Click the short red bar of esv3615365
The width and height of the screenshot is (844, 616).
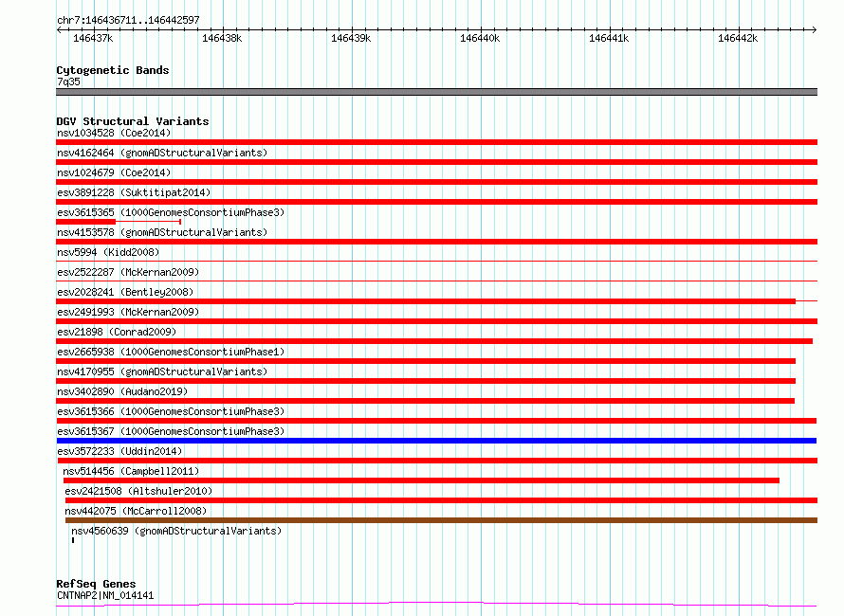coord(86,222)
